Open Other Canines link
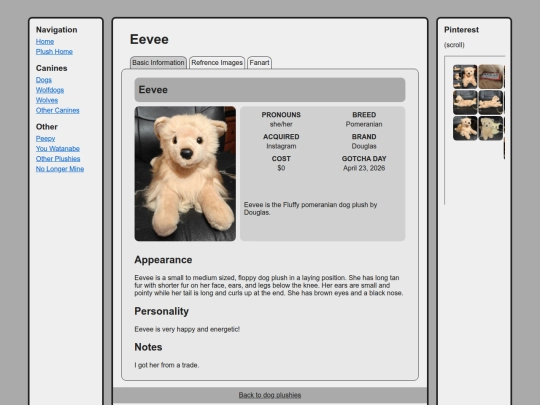This screenshot has width=540, height=405. tap(58, 111)
